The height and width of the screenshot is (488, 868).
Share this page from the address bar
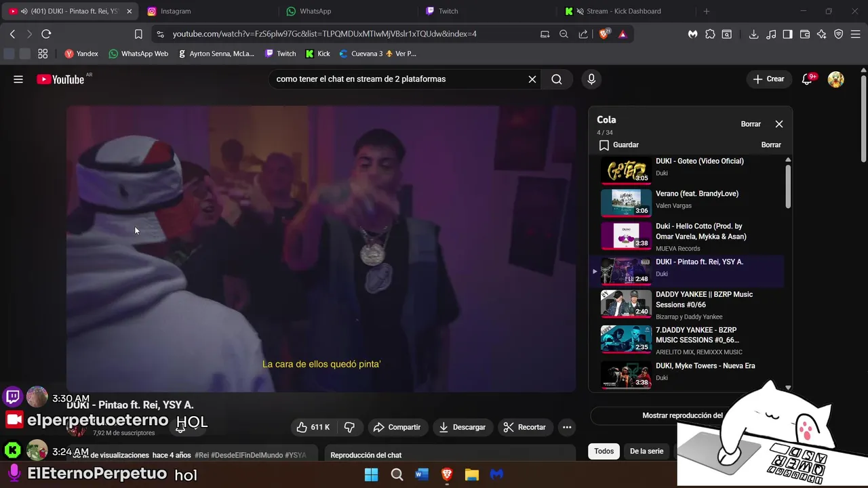(583, 34)
